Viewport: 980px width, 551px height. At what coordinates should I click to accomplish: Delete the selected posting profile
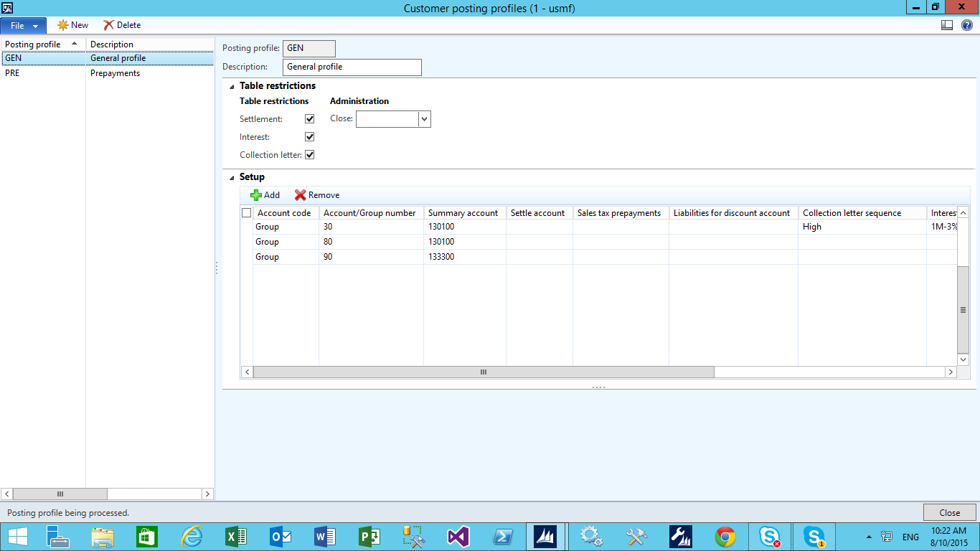[x=122, y=25]
